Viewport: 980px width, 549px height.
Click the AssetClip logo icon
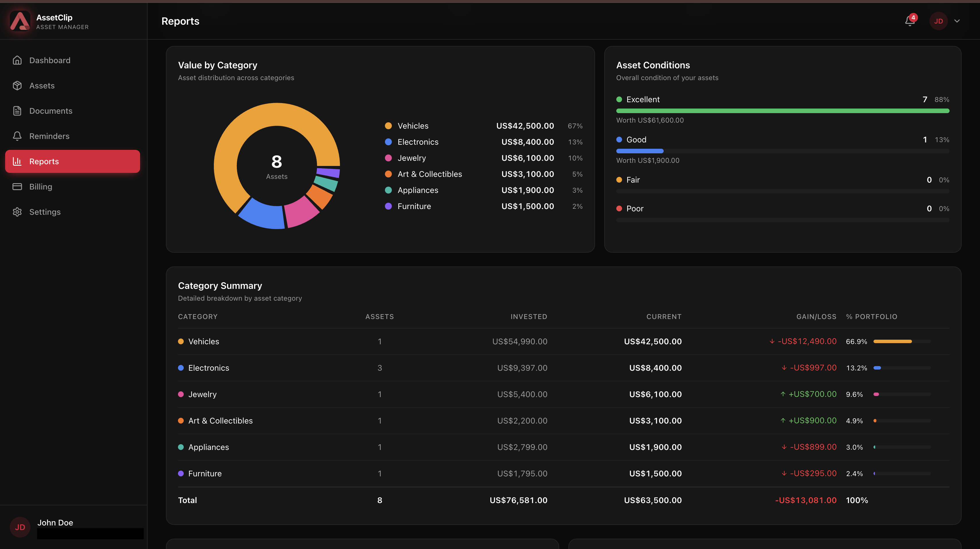[x=20, y=21]
